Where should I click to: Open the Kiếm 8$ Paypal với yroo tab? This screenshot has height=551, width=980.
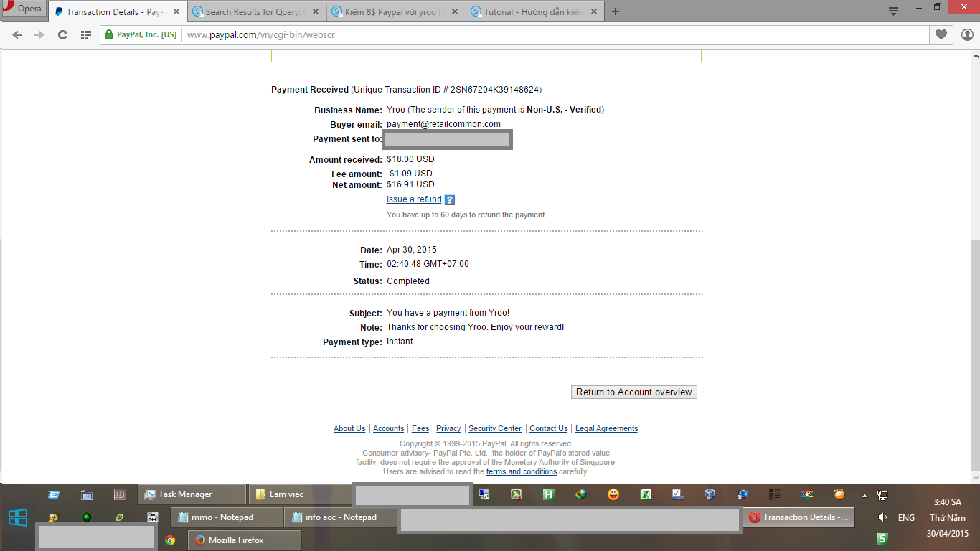[396, 11]
